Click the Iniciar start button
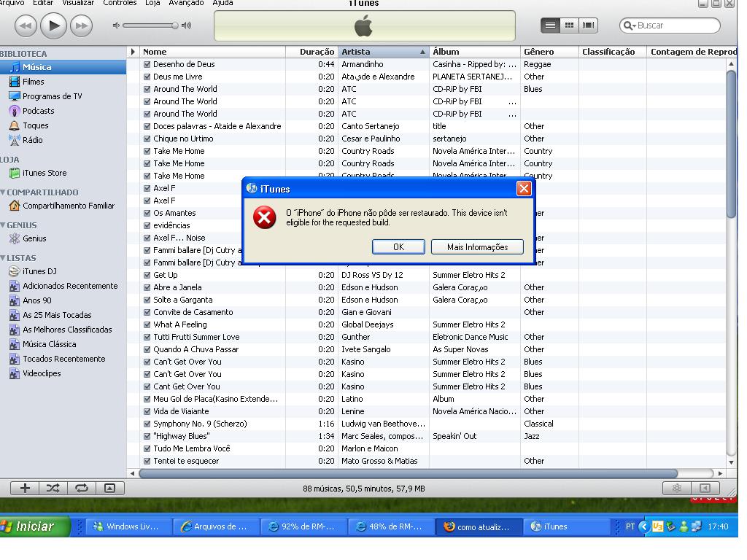Screen dimensions: 747x560 34,526
